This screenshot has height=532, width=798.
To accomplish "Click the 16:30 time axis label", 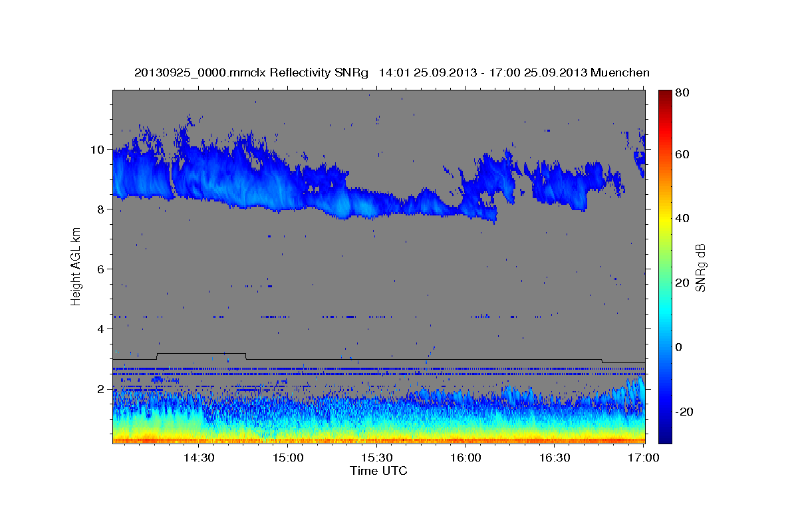I will [x=555, y=458].
